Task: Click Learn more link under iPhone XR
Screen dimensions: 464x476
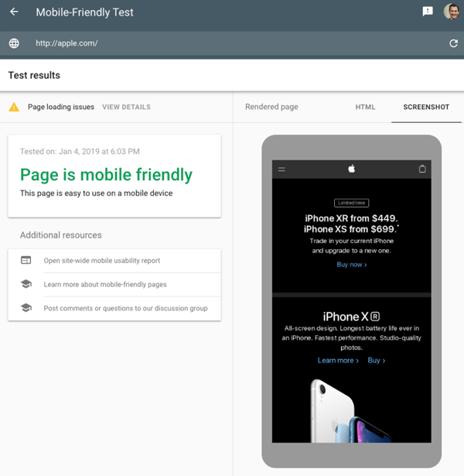Action: pyautogui.click(x=338, y=361)
